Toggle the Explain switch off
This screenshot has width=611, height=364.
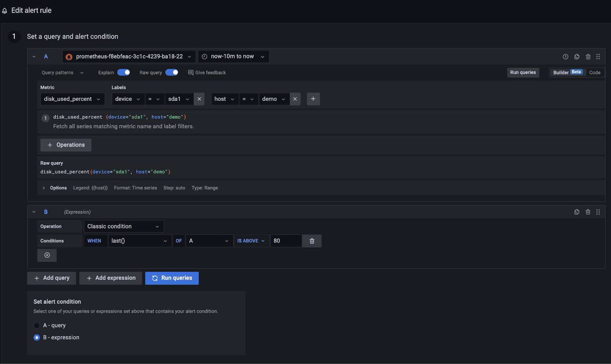click(x=123, y=73)
